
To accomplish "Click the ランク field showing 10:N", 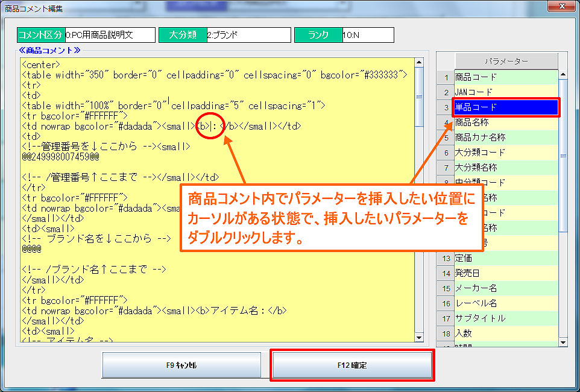I will click(368, 35).
